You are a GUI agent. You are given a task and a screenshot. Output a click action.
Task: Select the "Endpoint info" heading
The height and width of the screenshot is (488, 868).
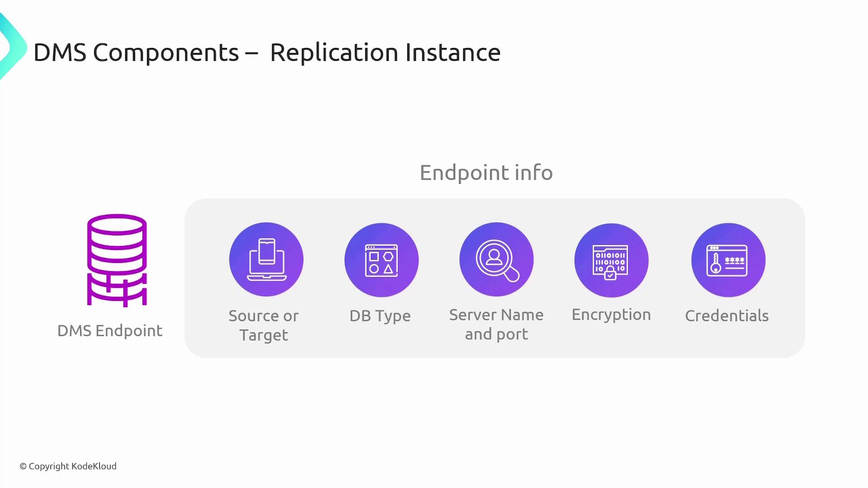pyautogui.click(x=486, y=173)
